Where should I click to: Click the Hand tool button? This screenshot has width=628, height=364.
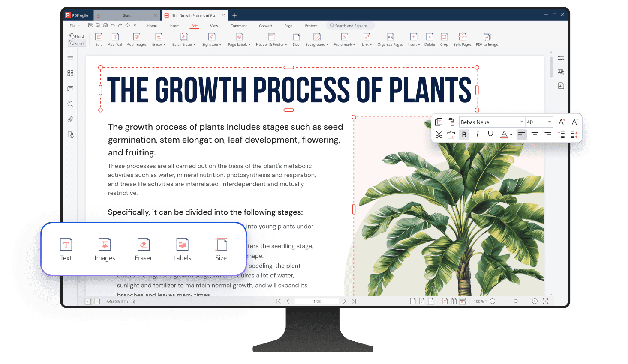pyautogui.click(x=77, y=36)
